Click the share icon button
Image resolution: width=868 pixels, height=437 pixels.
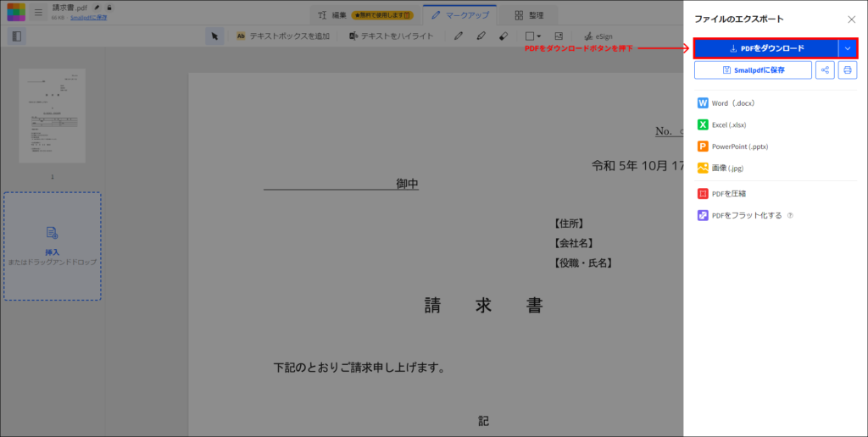coord(825,70)
